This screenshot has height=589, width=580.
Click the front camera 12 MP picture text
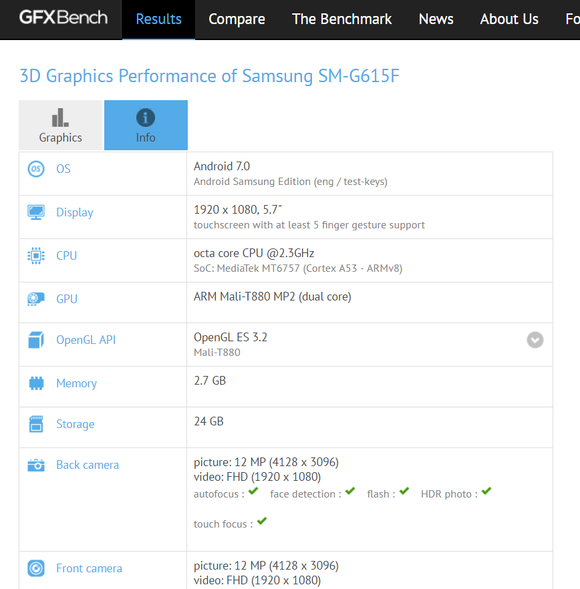266,566
